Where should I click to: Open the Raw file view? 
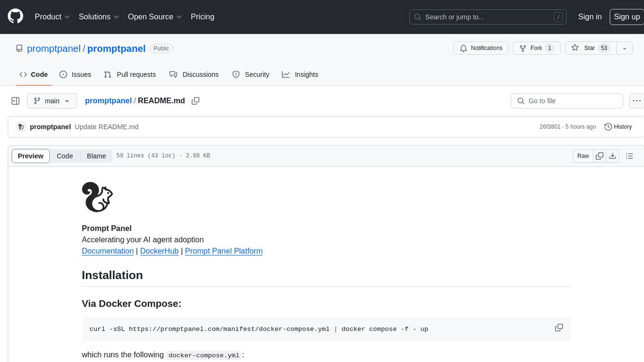(583, 156)
